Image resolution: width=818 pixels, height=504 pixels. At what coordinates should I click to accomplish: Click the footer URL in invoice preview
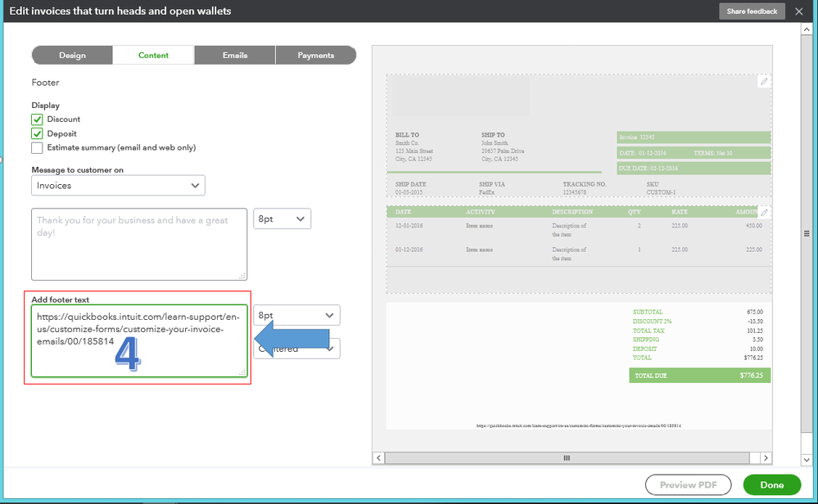click(579, 425)
